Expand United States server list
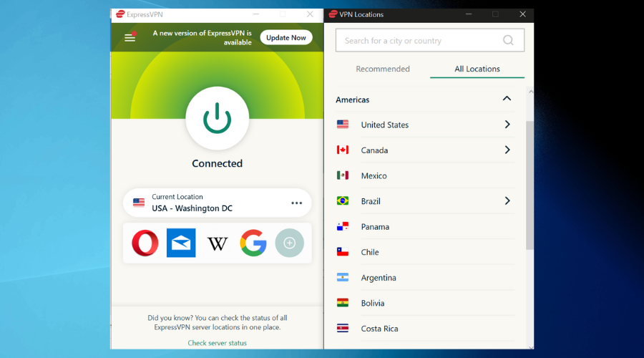The height and width of the screenshot is (358, 644). point(507,125)
